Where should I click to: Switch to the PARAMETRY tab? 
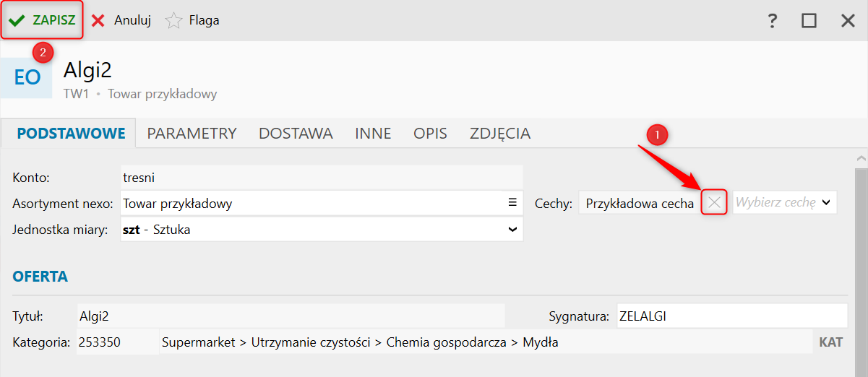pos(192,134)
